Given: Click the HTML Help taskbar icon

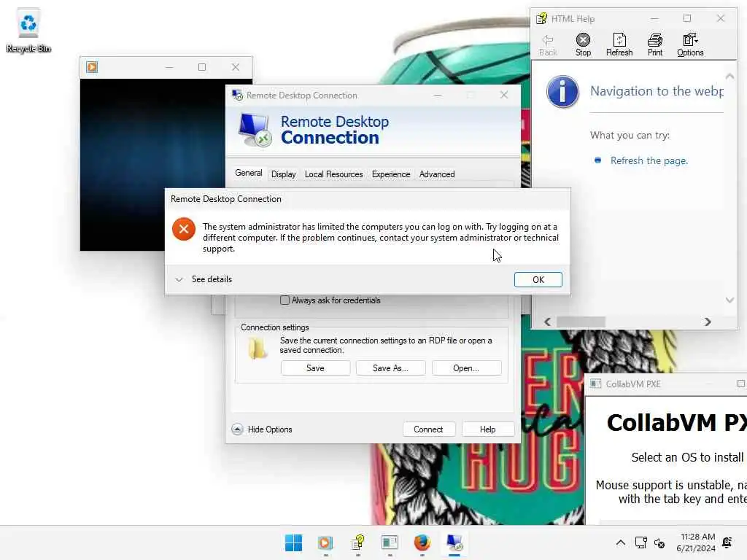Looking at the screenshot, I should pyautogui.click(x=357, y=542).
